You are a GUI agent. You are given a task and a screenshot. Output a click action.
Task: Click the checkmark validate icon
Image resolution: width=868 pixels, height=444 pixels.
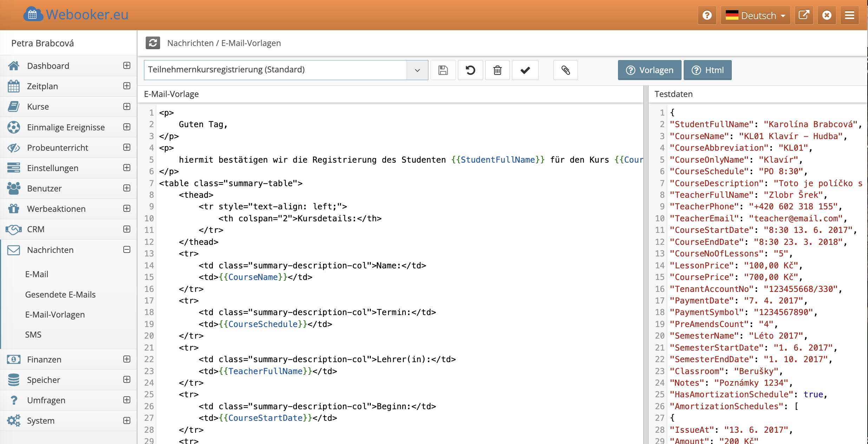click(x=525, y=70)
